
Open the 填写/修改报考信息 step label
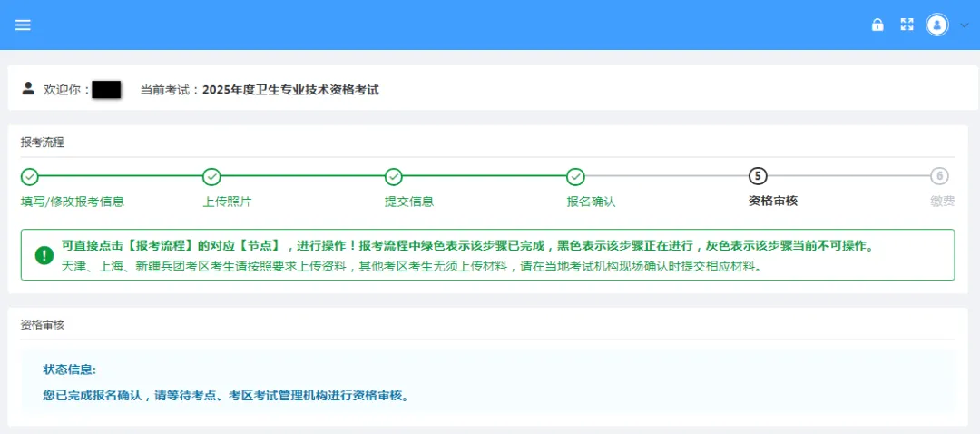[73, 202]
